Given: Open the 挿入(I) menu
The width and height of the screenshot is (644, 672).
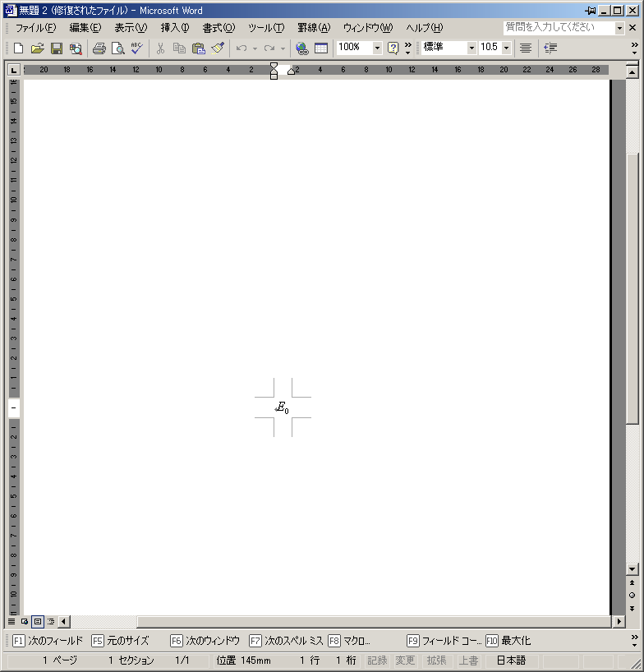Looking at the screenshot, I should point(175,28).
